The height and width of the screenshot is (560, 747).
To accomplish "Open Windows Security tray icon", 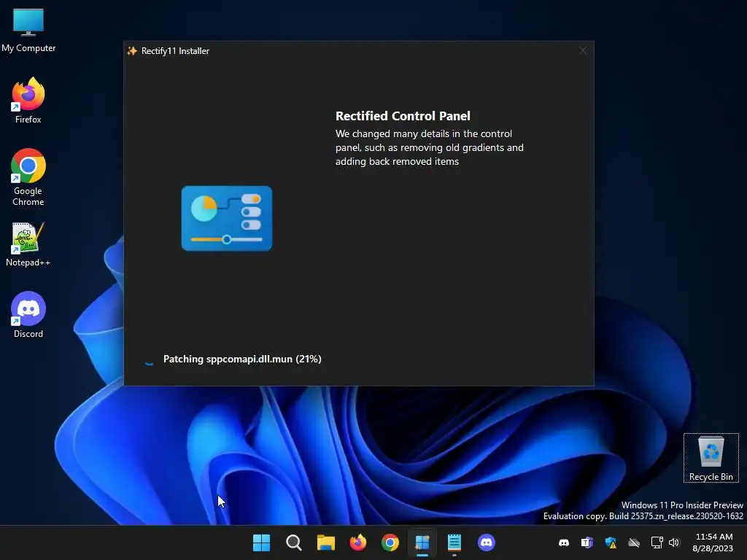I will click(611, 542).
